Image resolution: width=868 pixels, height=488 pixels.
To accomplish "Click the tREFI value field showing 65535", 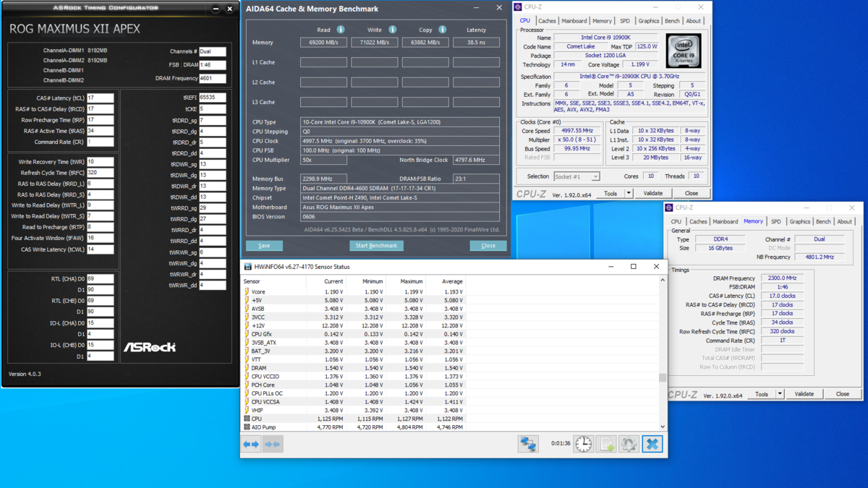I will tap(213, 98).
